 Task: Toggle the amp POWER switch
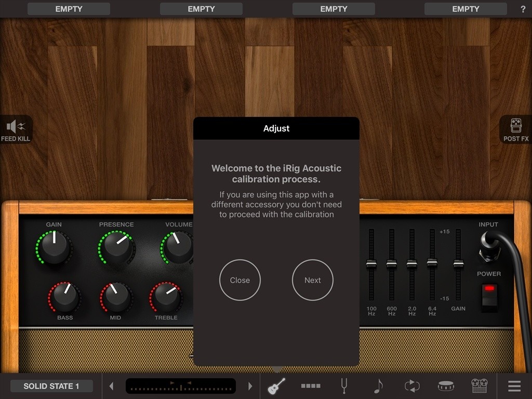[x=489, y=297]
